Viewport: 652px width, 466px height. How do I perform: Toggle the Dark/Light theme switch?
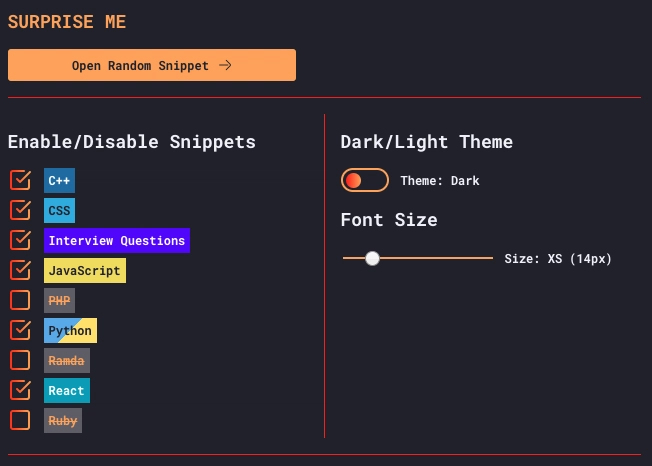click(x=365, y=180)
